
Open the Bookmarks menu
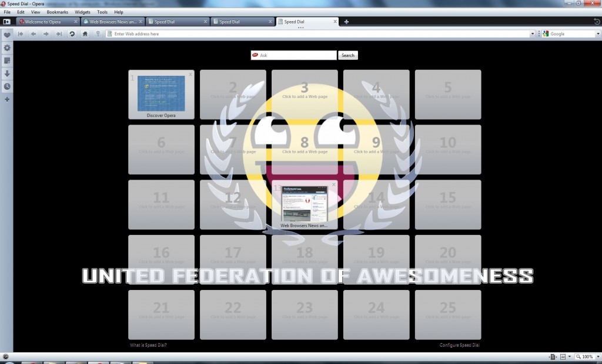pyautogui.click(x=57, y=12)
